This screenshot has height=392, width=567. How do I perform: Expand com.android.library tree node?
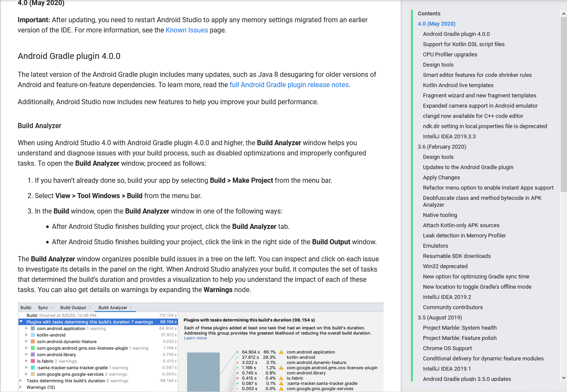(x=26, y=354)
